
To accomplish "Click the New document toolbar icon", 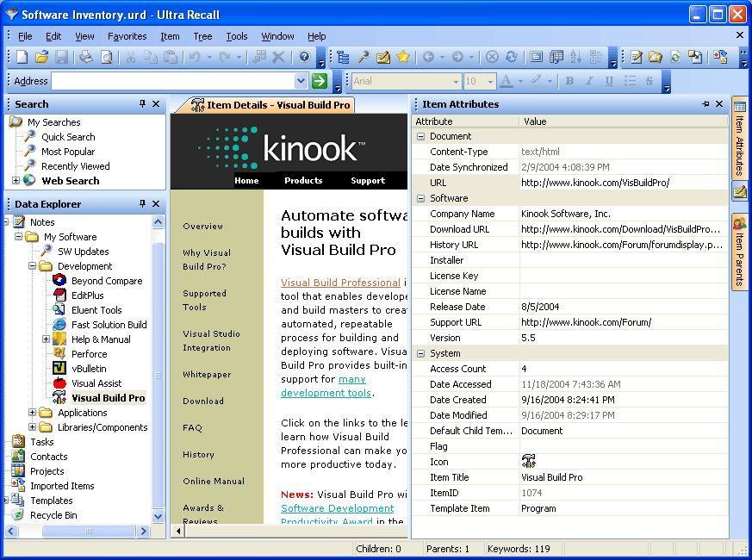I will point(22,57).
